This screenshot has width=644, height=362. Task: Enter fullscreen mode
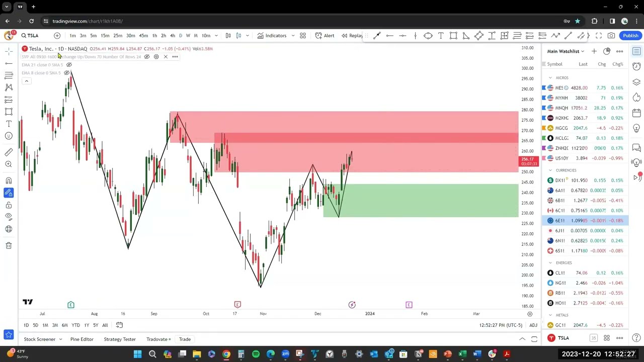[x=599, y=36]
